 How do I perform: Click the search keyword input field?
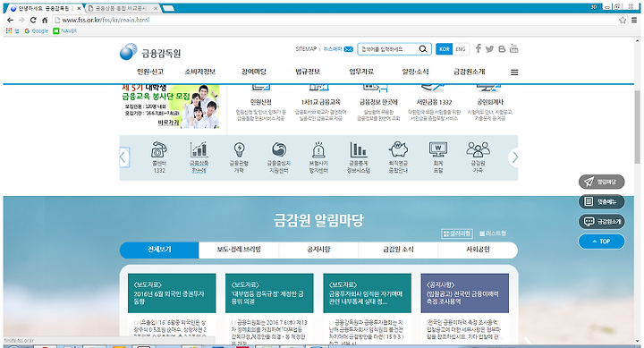387,49
